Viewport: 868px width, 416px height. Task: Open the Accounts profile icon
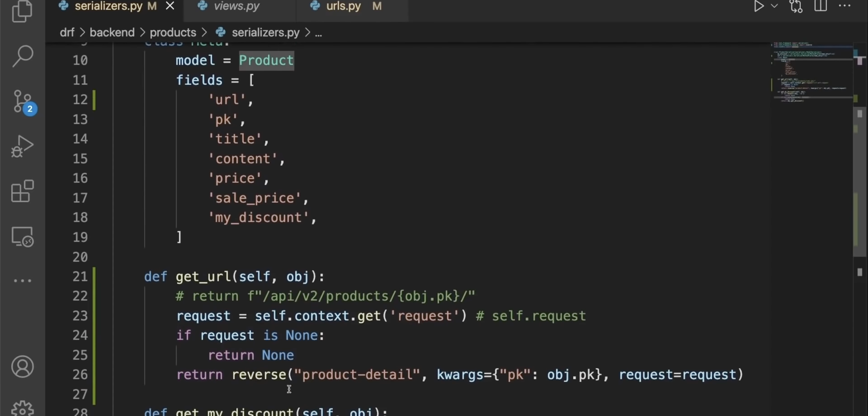pyautogui.click(x=23, y=367)
